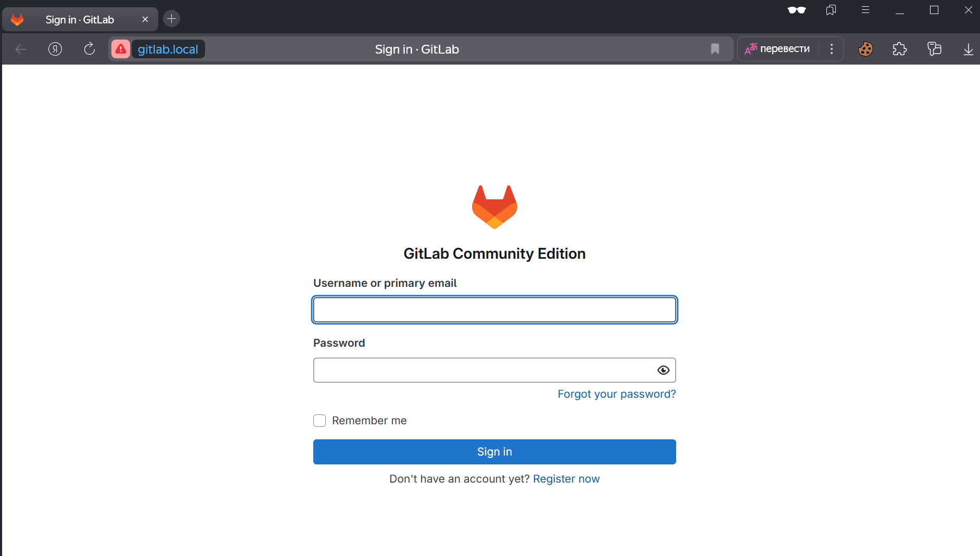Toggle the Remember me checkbox

[320, 421]
